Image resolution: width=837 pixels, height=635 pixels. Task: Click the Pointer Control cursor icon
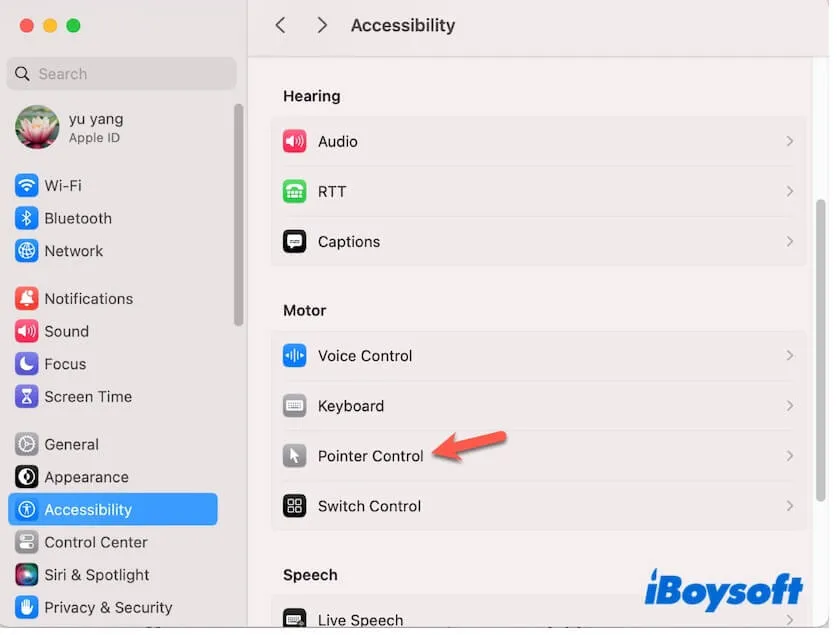pyautogui.click(x=294, y=456)
